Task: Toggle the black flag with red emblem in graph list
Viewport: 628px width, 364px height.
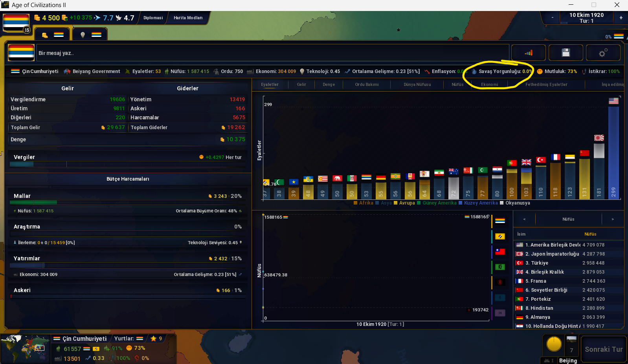Action: tap(500, 282)
